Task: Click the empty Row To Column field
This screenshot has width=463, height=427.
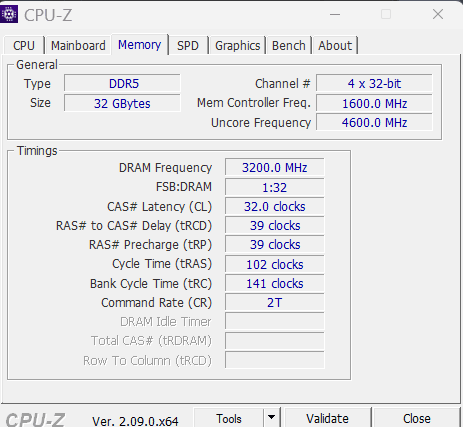Action: coord(275,360)
